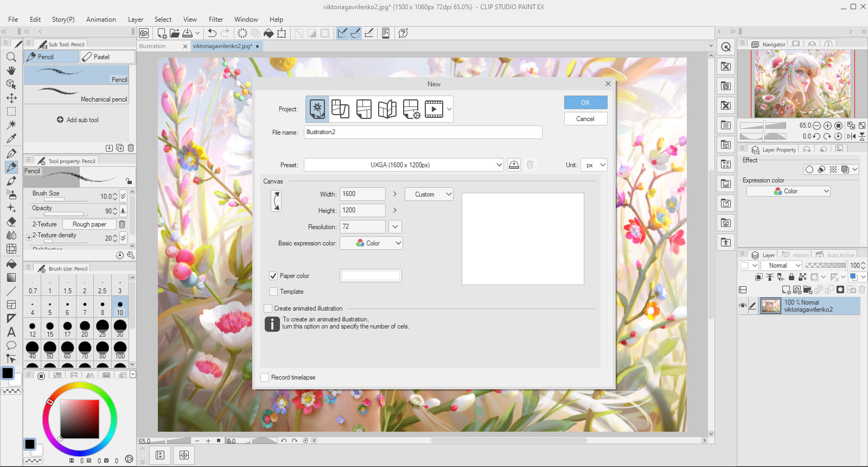This screenshot has height=467, width=868.
Task: Confirm the New dialog with OK
Action: click(585, 103)
